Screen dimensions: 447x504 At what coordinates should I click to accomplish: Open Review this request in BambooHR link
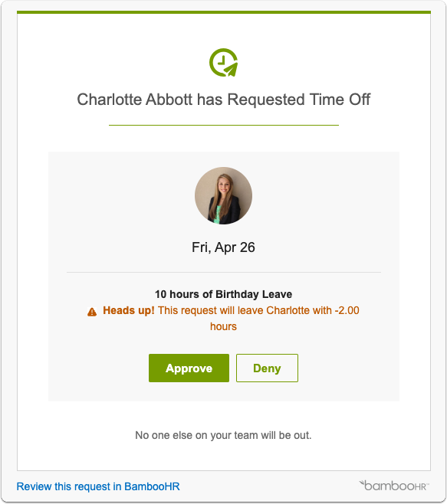[x=98, y=486]
